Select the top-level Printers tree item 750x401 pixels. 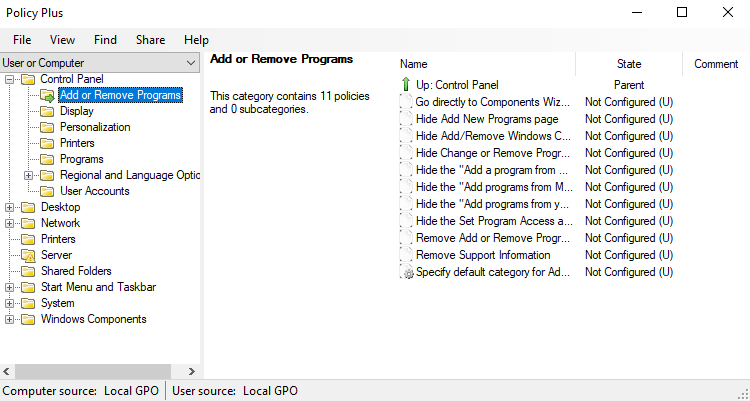58,239
